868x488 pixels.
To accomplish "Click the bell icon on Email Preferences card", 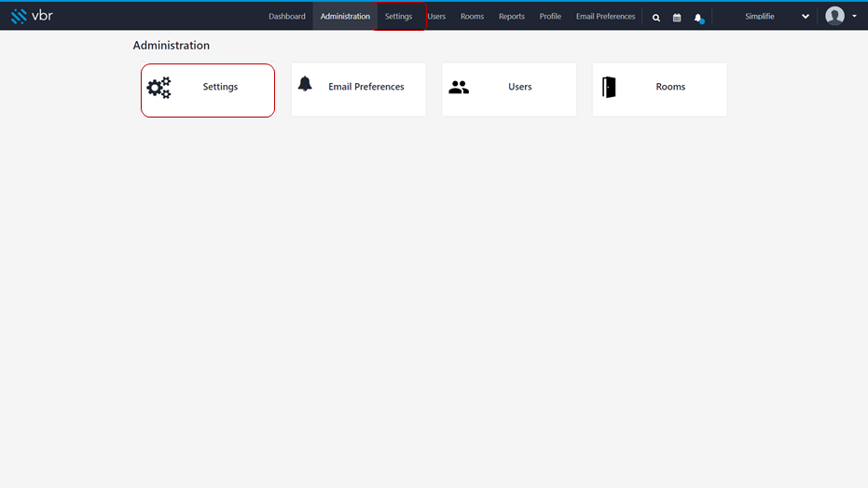I will pos(305,84).
